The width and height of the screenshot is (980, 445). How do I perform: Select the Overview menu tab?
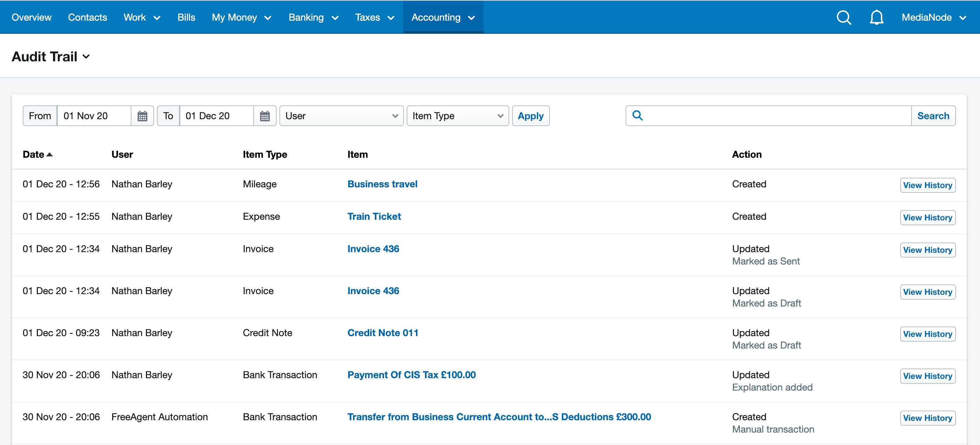[x=32, y=17]
